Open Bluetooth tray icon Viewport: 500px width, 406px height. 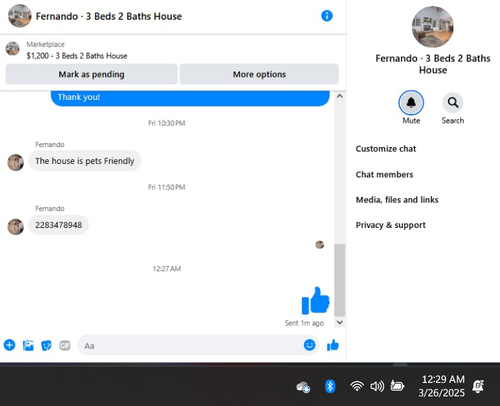330,386
